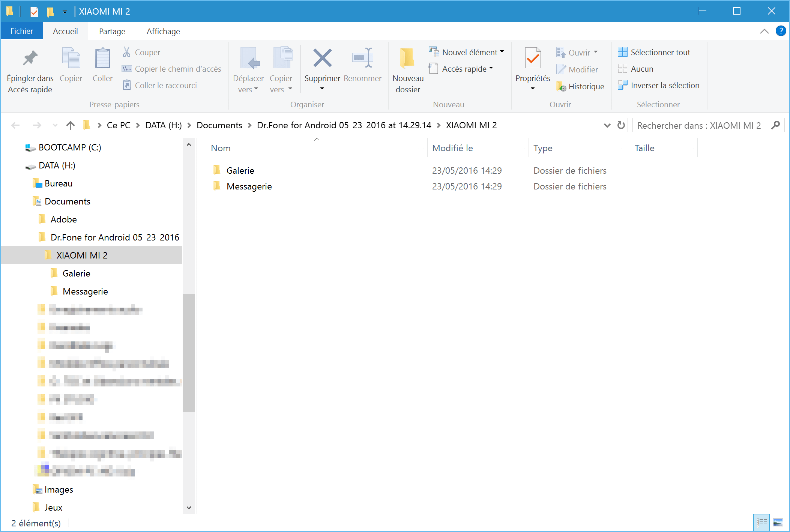Screen dimensions: 790x532
Task: Open address bar history dropdown
Action: [x=607, y=125]
